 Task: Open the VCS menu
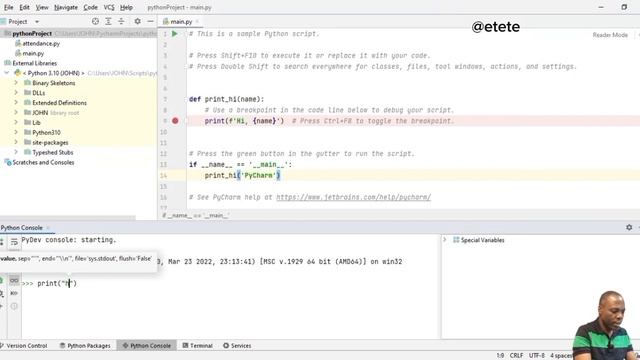(109, 7)
